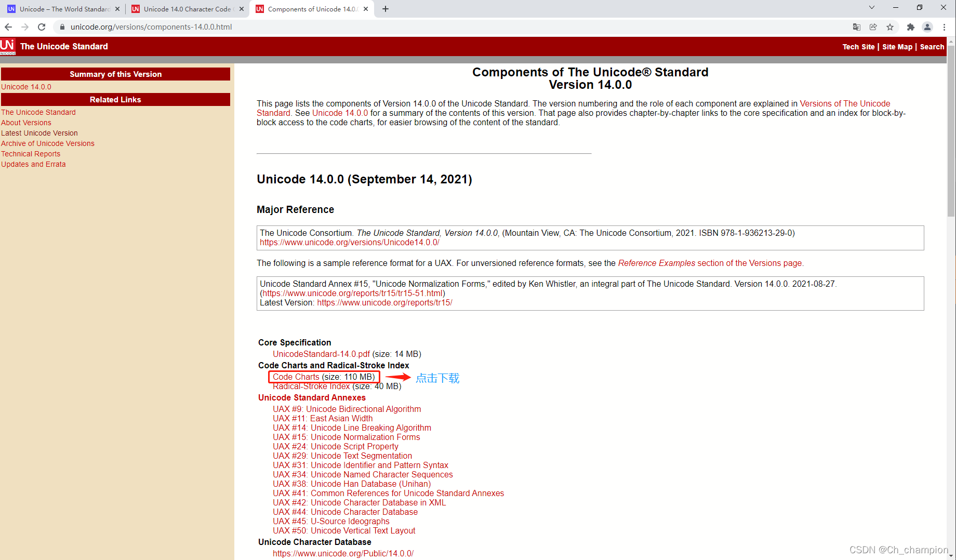Open 'Reference Examples section' link
Image resolution: width=956 pixels, height=560 pixels.
pos(710,263)
